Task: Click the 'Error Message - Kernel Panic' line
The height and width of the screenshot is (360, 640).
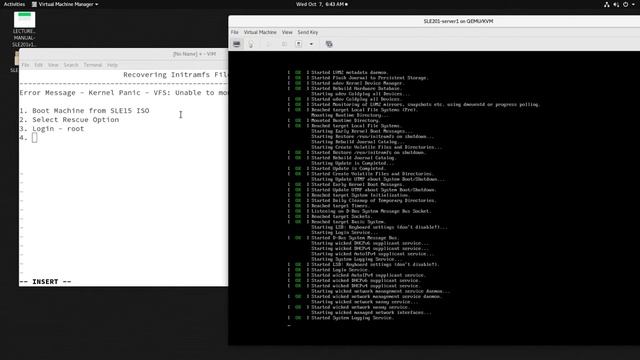Action: 124,93
